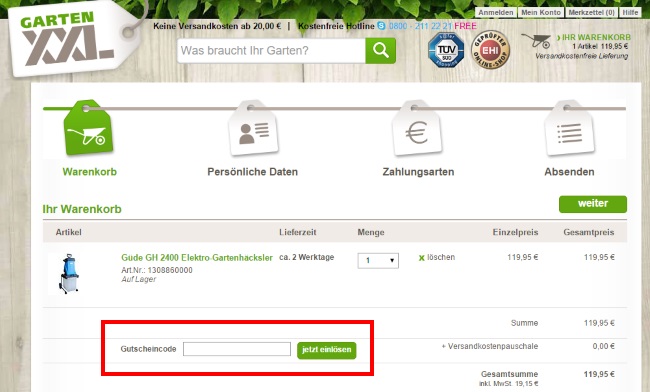Click jetzt einlösen button
This screenshot has width=650, height=392.
coord(327,350)
